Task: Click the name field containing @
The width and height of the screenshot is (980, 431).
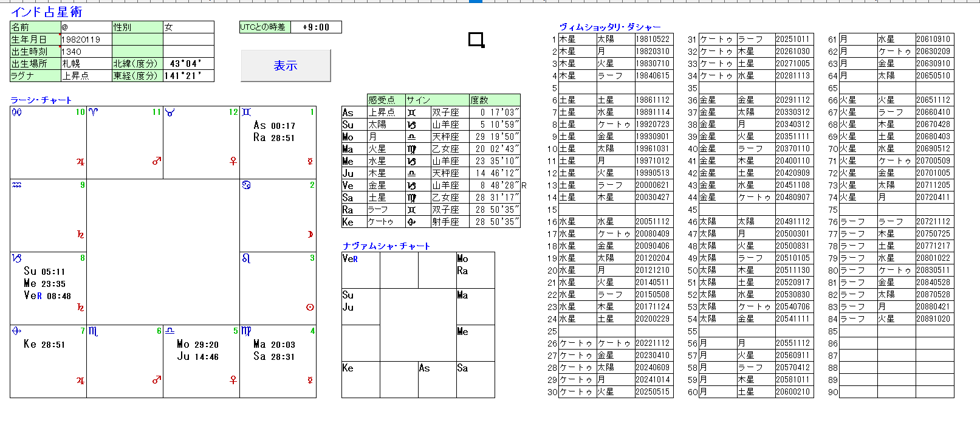Action: [86, 27]
